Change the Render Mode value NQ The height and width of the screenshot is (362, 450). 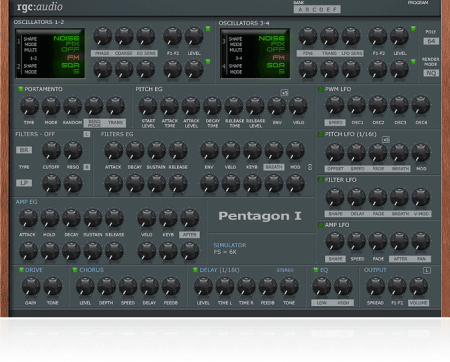click(431, 73)
